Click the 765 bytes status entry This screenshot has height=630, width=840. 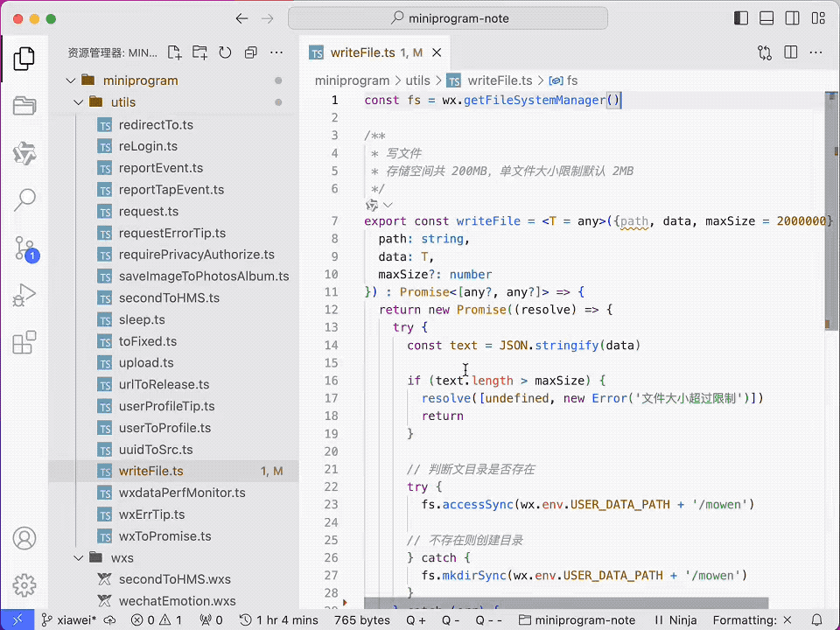(362, 619)
